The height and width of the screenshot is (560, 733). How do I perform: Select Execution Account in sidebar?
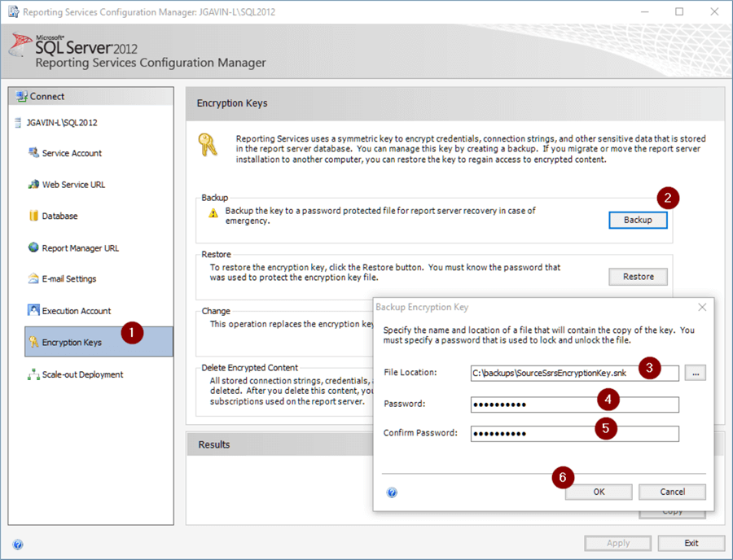77,311
